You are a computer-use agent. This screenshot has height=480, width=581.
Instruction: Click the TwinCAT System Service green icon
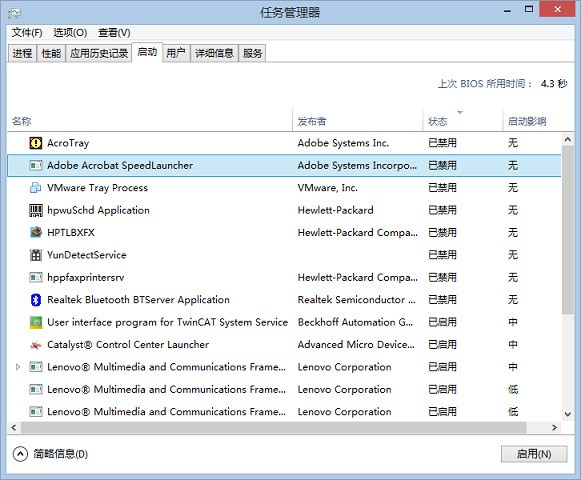coord(36,322)
